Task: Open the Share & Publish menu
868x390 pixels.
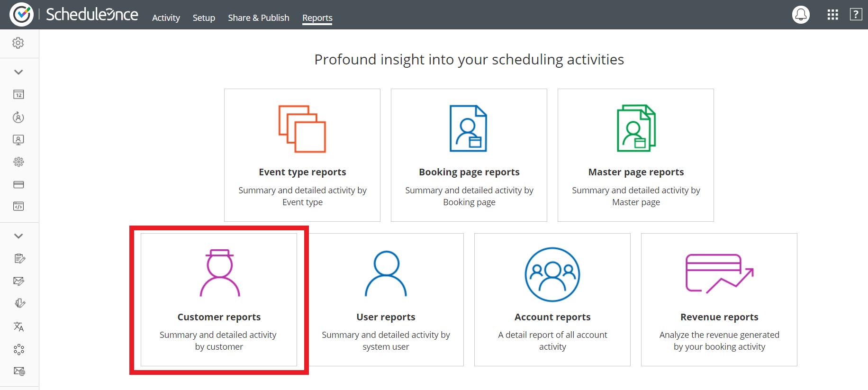Action: (258, 18)
